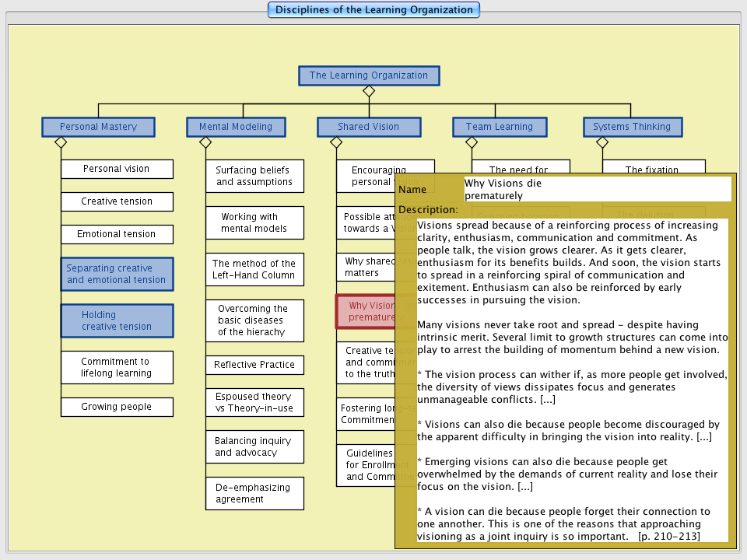Click the Name field in popup

[x=597, y=189]
